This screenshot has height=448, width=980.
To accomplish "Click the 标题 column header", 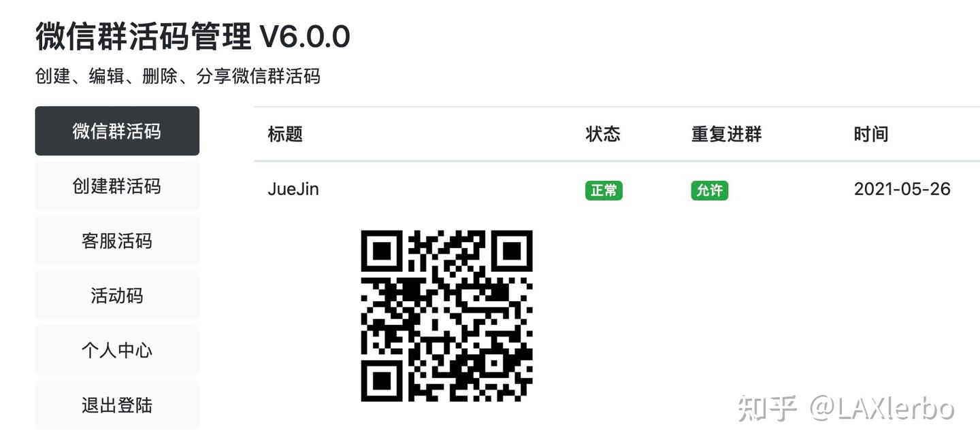I will (x=285, y=134).
